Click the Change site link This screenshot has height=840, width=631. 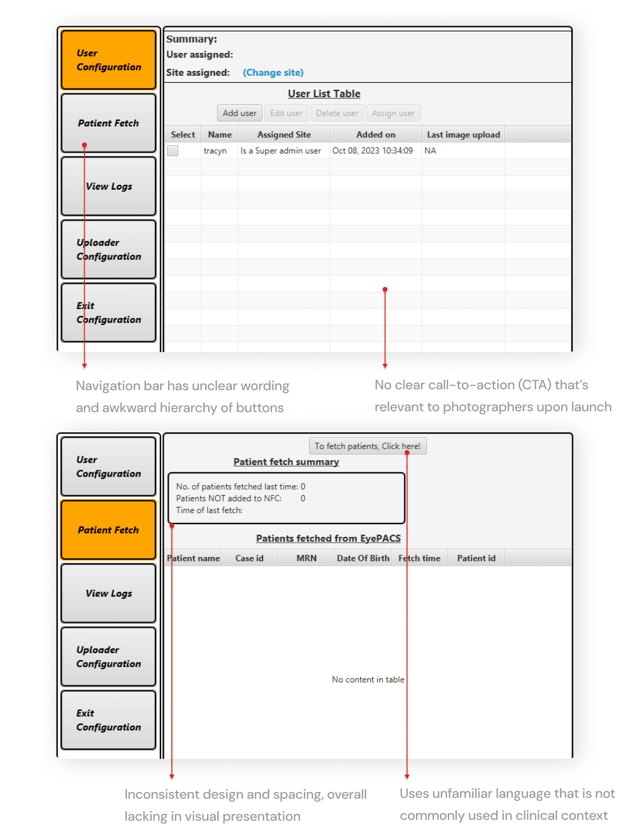[273, 73]
